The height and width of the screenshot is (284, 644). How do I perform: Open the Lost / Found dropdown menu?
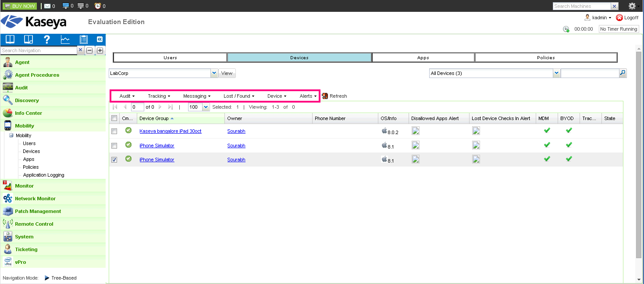tap(239, 96)
